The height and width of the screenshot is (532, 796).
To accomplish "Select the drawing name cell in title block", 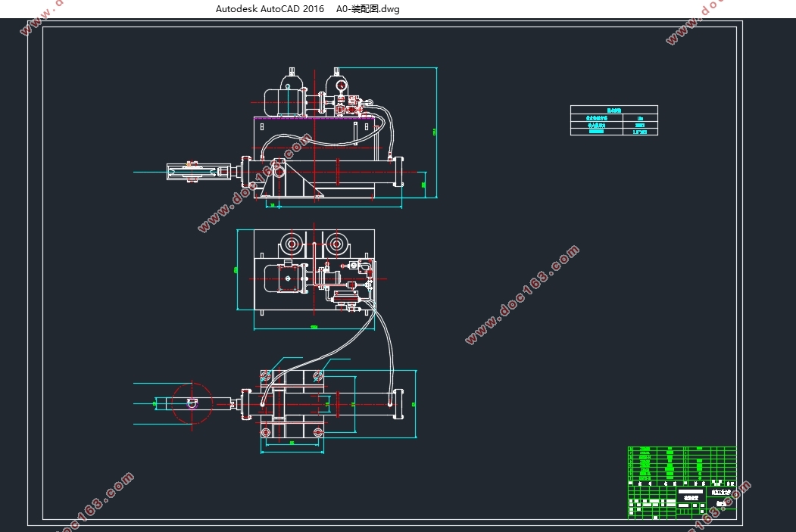I will pyautogui.click(x=691, y=494).
